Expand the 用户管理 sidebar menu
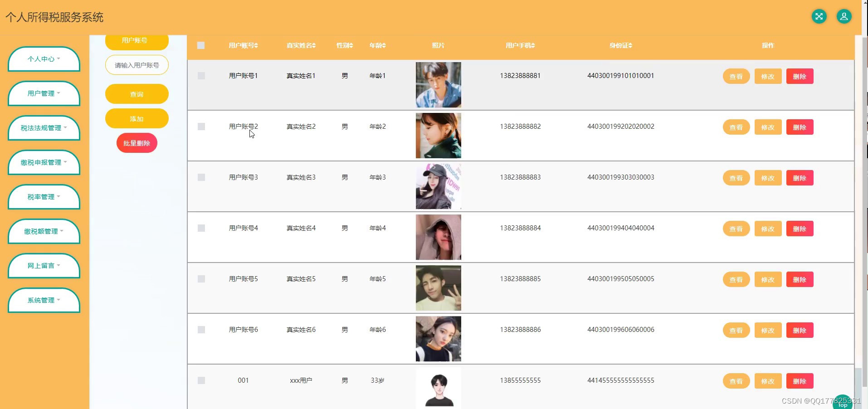The image size is (868, 409). click(44, 93)
